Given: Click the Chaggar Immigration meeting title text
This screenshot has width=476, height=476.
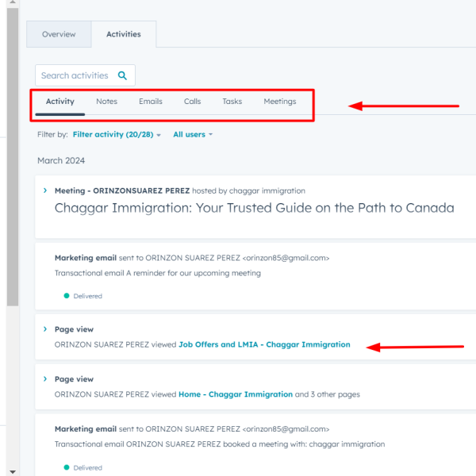Looking at the screenshot, I should (255, 208).
